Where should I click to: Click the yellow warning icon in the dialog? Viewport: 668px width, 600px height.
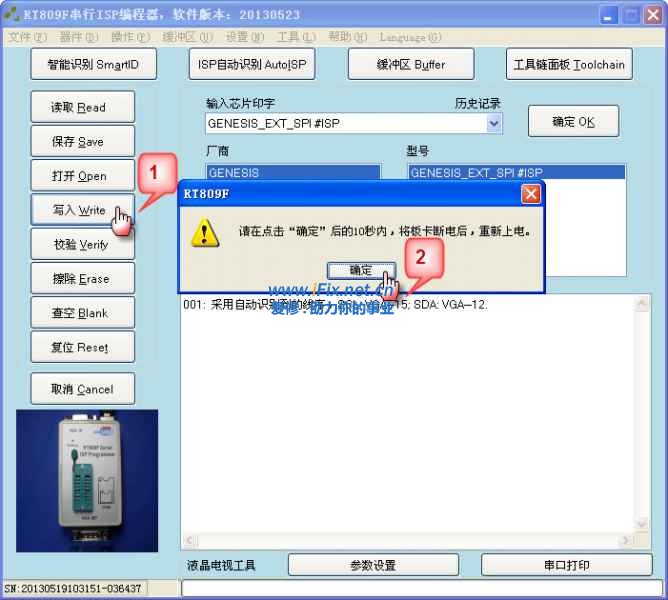(206, 232)
